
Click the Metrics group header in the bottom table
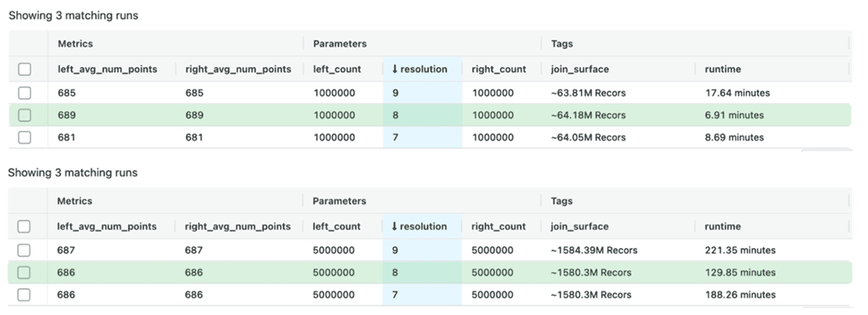pos(75,201)
